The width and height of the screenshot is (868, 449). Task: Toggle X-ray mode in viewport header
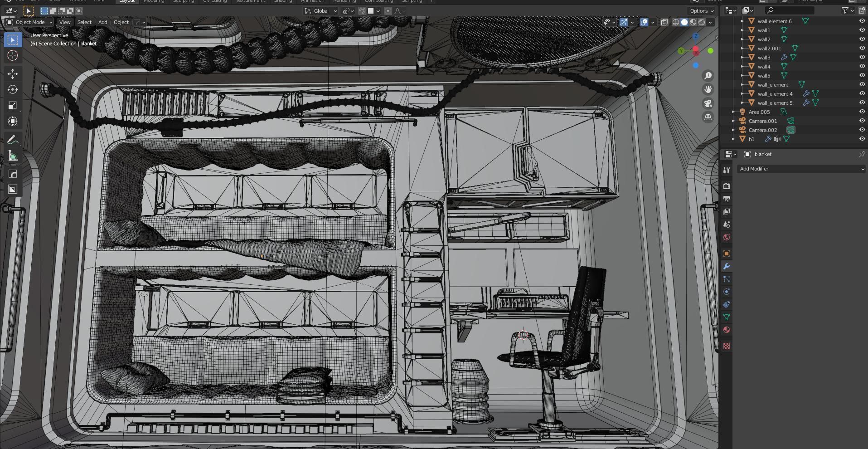pyautogui.click(x=664, y=22)
